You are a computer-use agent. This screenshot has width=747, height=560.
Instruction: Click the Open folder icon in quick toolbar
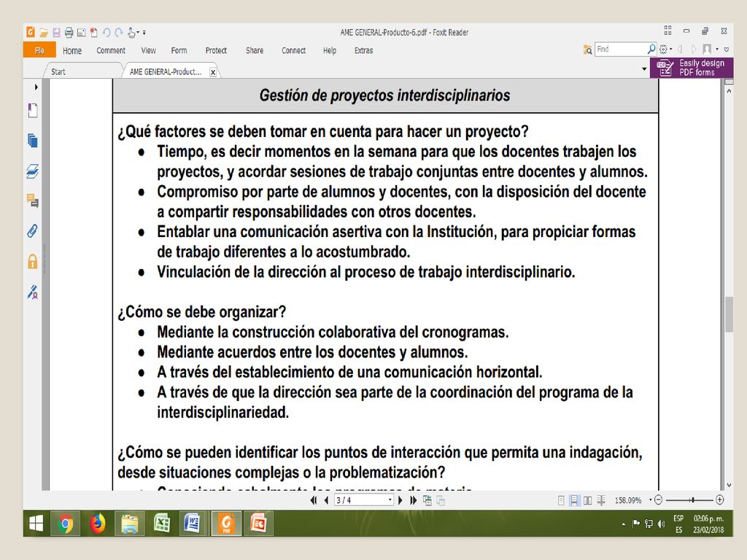pyautogui.click(x=43, y=32)
